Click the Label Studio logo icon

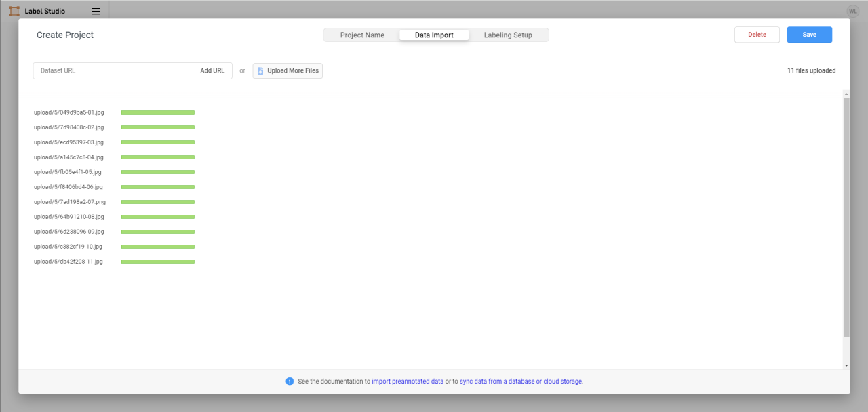[14, 11]
